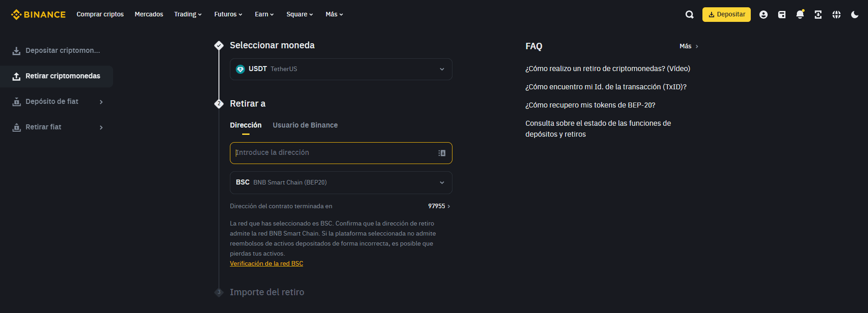Viewport: 868px width, 313px height.
Task: Open address book icon in address field
Action: point(442,153)
